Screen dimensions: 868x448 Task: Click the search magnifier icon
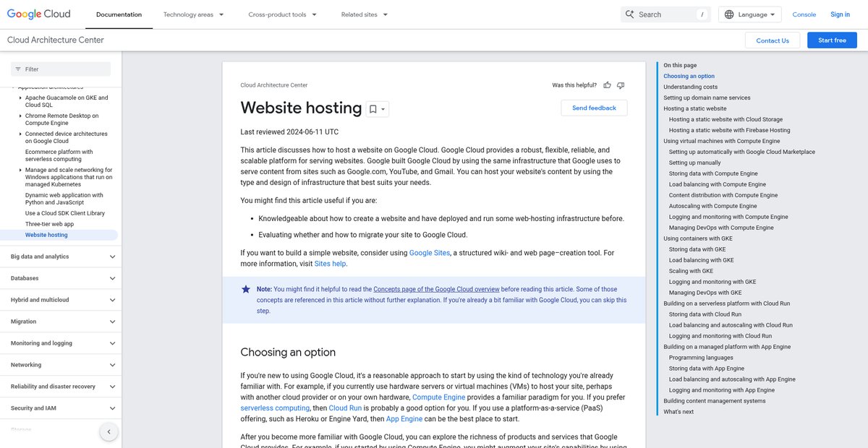629,14
